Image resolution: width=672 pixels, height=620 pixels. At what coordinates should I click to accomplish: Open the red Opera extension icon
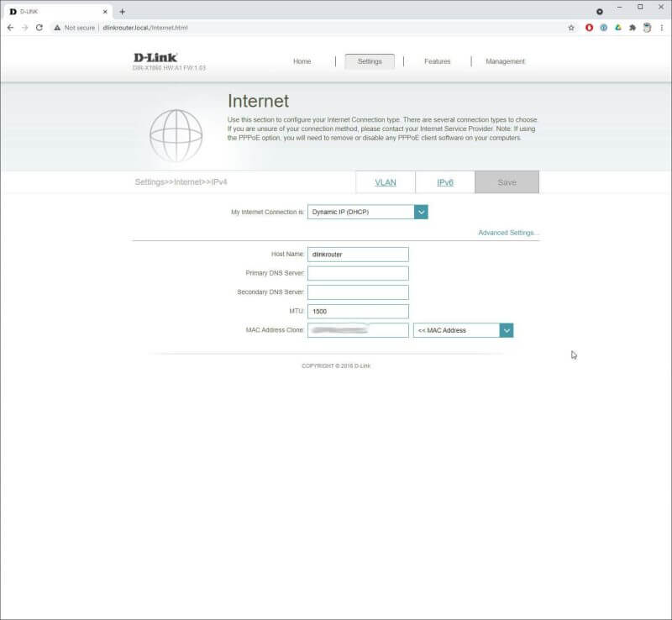[590, 28]
